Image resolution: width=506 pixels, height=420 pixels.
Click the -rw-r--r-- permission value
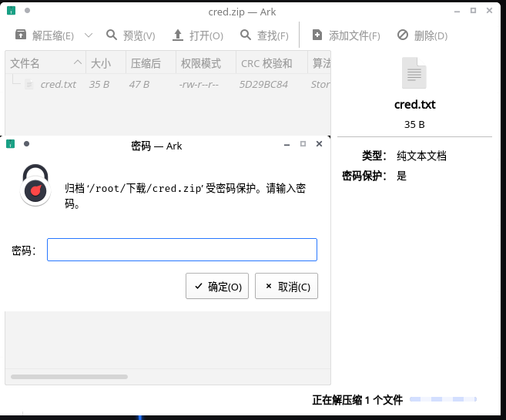[199, 84]
